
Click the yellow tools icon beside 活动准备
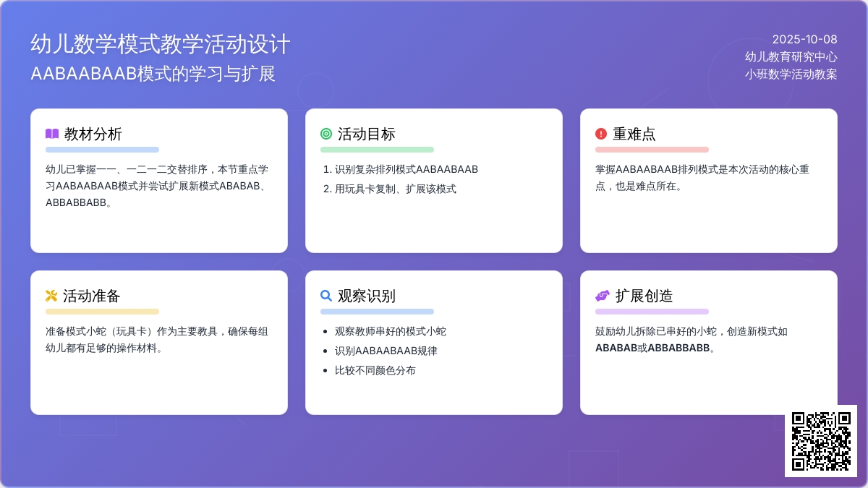[x=51, y=296]
